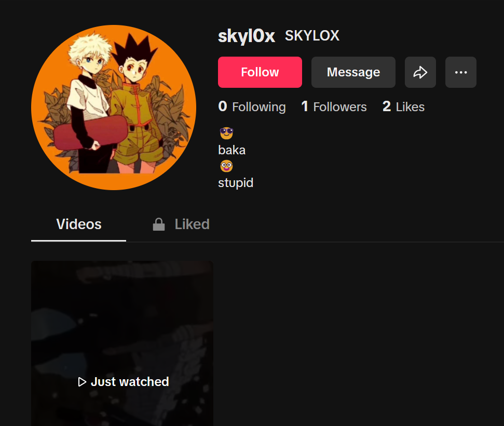Open the skyl0x profile avatar picture

(x=114, y=108)
